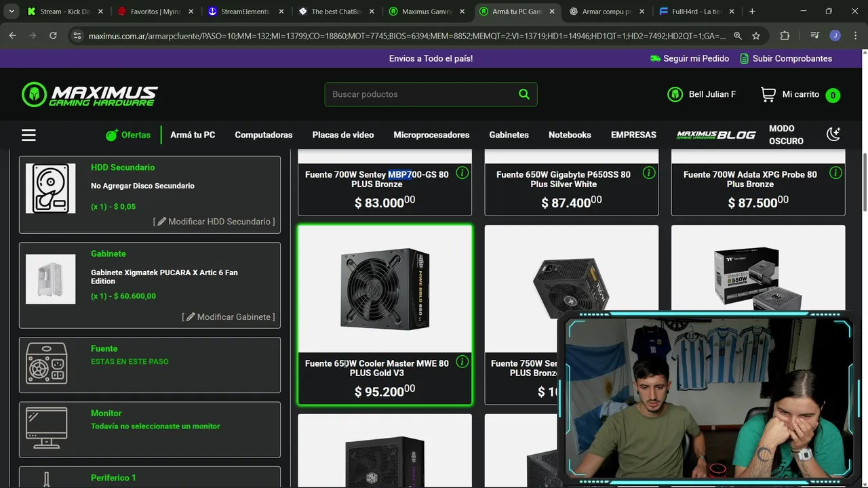Switch to the Armar compu tab
Screen dimensions: 868x488
click(608, 12)
